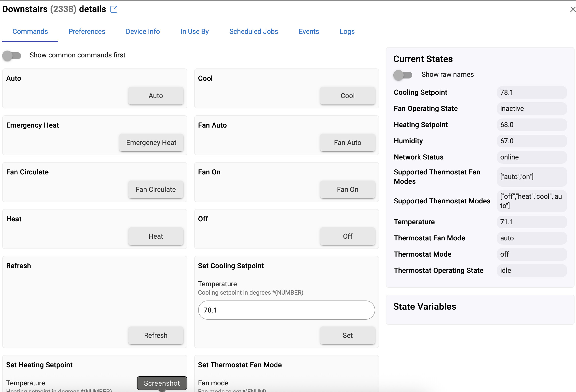Click the Network Status value online
576x392 pixels.
coord(532,157)
